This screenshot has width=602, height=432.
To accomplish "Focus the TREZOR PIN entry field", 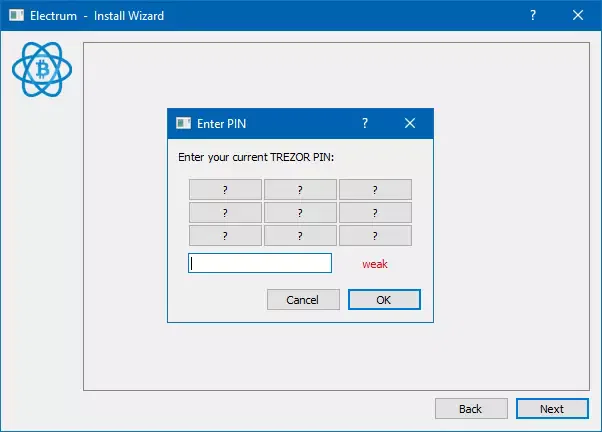I will click(260, 263).
